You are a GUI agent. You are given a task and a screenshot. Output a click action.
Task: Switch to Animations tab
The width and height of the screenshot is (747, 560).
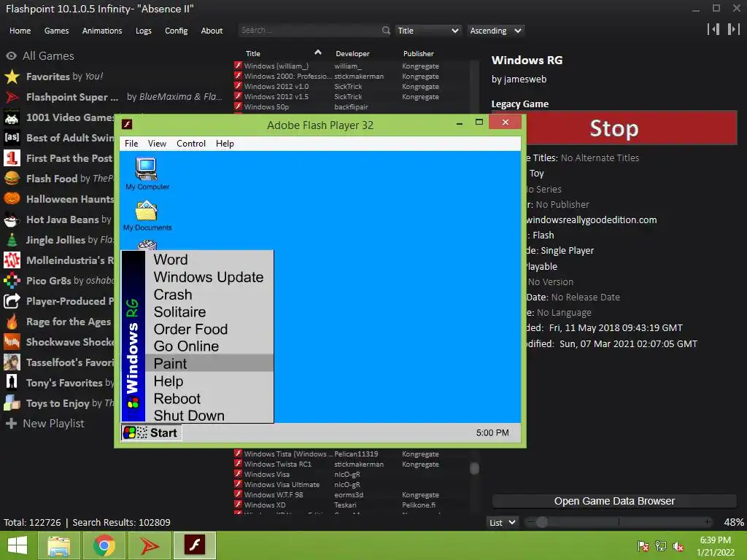102,31
